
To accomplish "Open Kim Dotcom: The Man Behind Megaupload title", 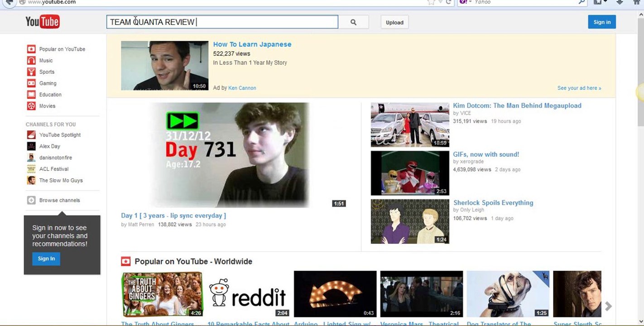I will coord(517,105).
